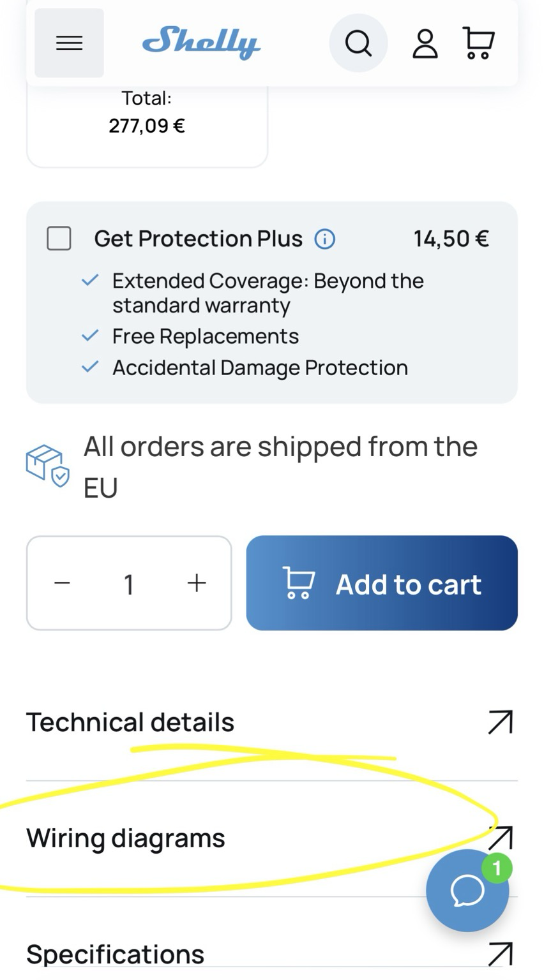Click the Get Protection Plus label

coord(198,239)
